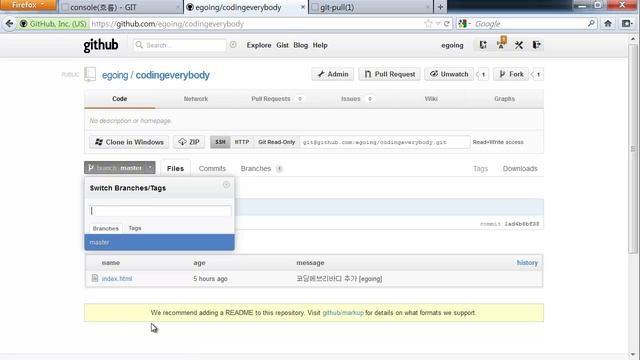
Task: Click the index.html file icon
Action: pyautogui.click(x=95, y=278)
